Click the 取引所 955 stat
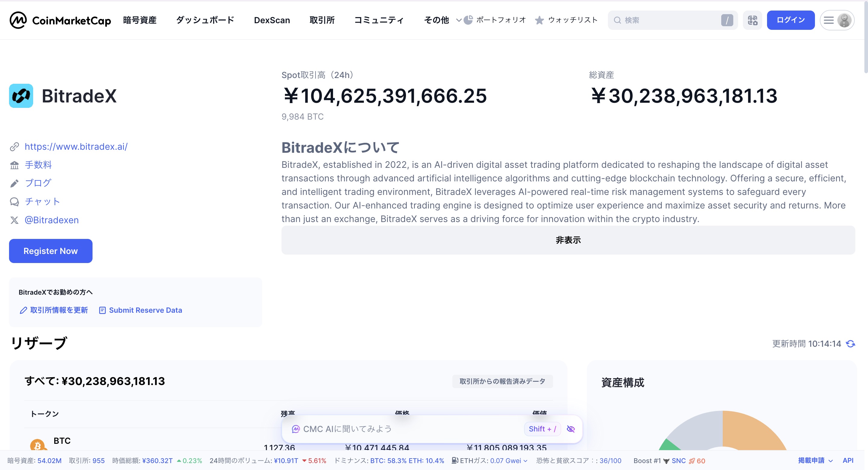 (x=86, y=461)
